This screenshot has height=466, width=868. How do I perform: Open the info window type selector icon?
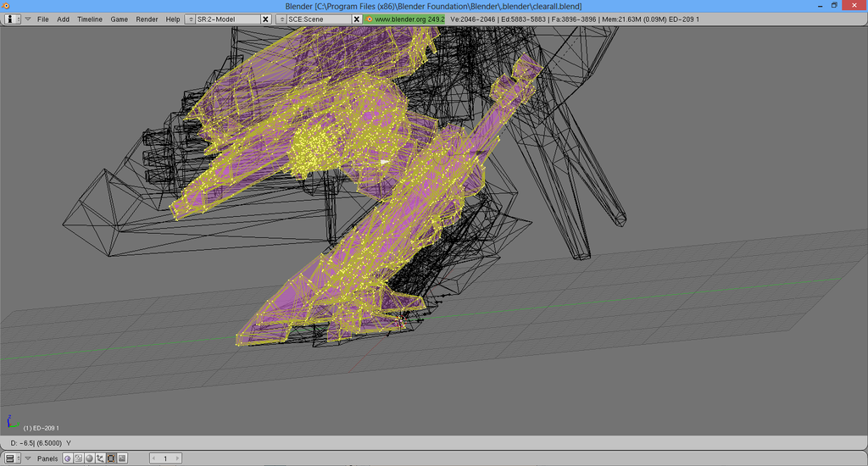[x=12, y=19]
